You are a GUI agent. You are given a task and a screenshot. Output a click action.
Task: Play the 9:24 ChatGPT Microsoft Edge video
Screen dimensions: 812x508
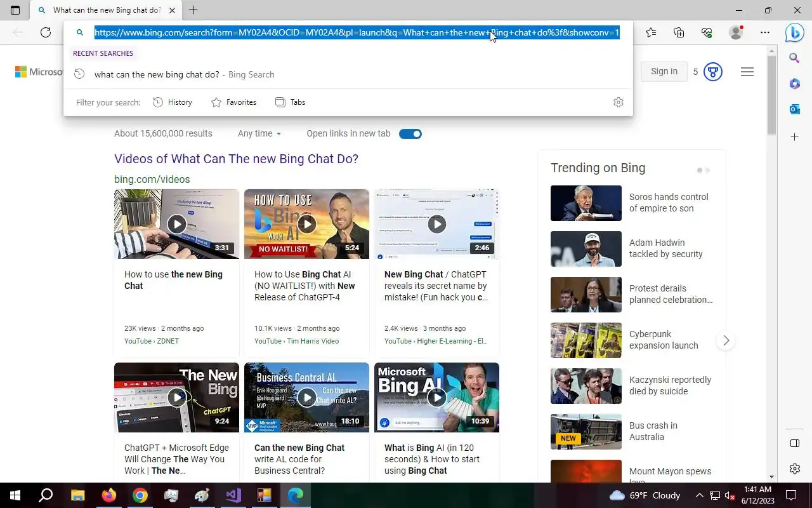(x=176, y=398)
